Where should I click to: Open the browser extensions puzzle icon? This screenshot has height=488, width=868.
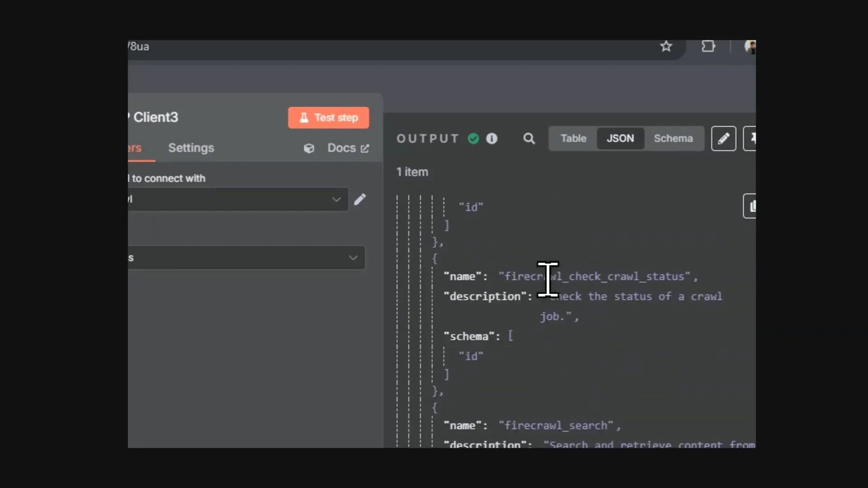point(708,46)
